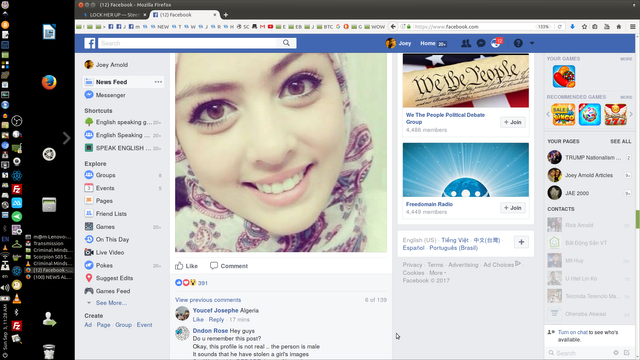Click the Facebook logo icon
The image size is (640, 360).
[x=89, y=43]
